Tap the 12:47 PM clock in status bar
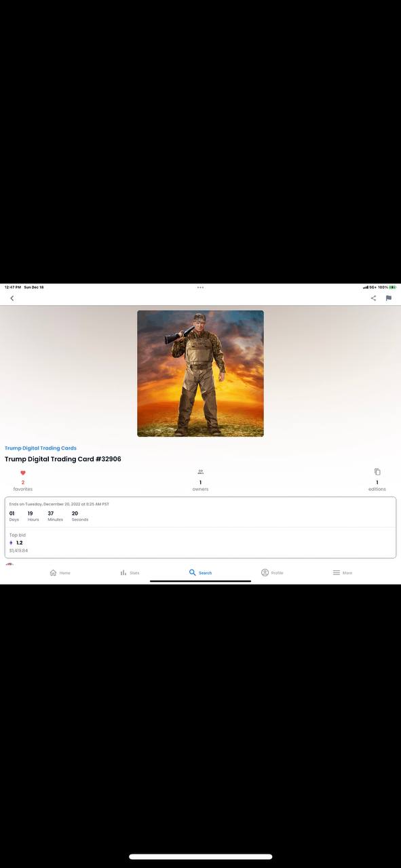 13,287
